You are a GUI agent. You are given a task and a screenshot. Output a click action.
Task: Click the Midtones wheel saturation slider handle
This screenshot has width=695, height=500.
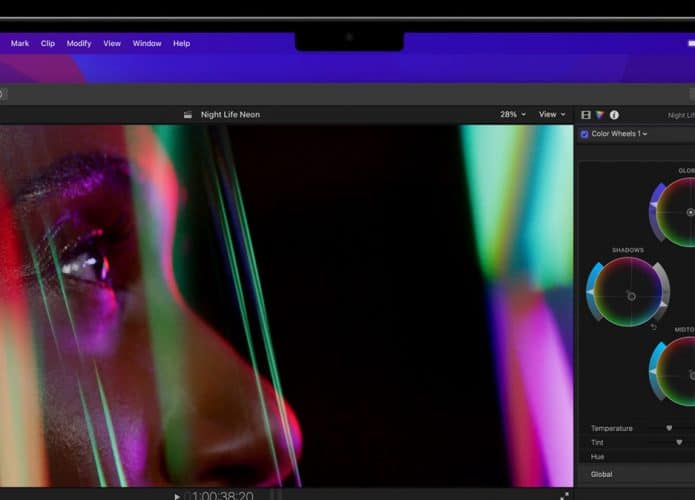653,371
